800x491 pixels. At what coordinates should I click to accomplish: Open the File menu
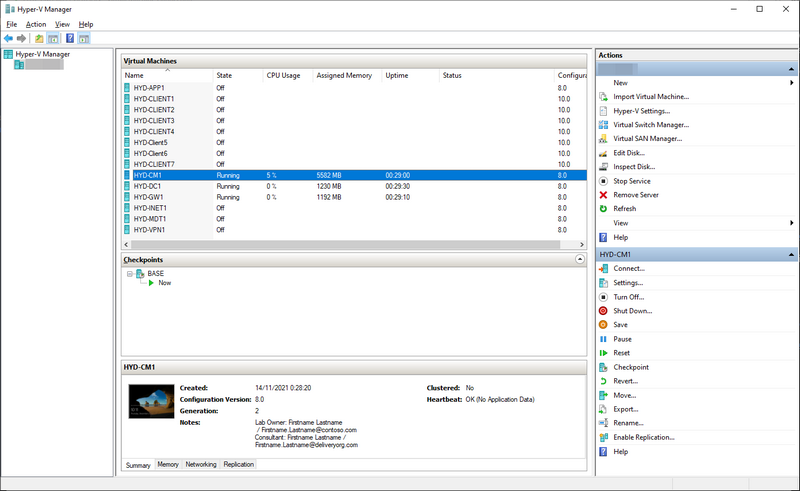11,24
